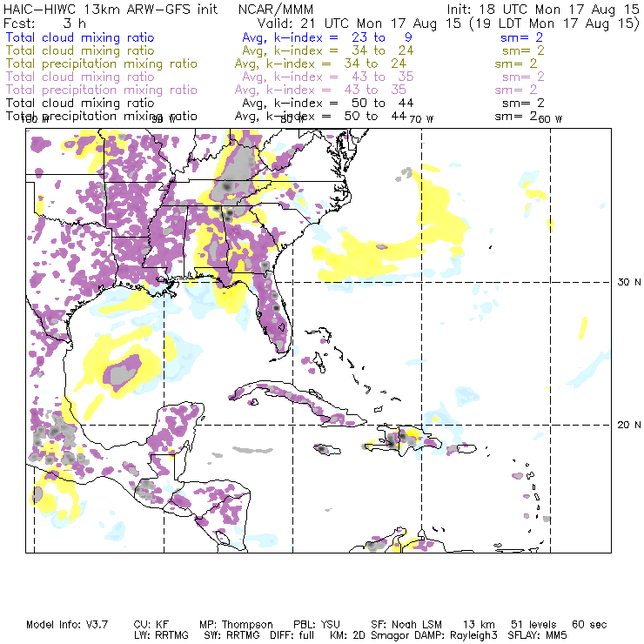The height and width of the screenshot is (644, 644).
Task: Click the "Fcst: 3 h" forecast hour text
Action: pyautogui.click(x=44, y=23)
